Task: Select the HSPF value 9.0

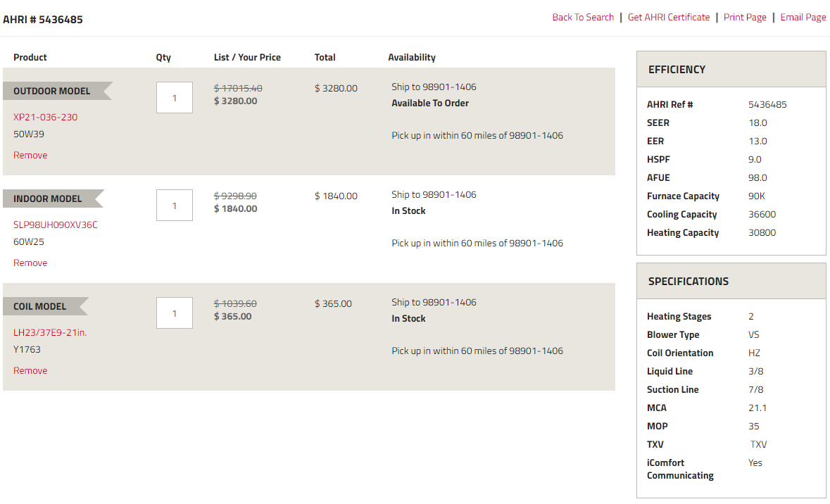Action: click(x=755, y=159)
